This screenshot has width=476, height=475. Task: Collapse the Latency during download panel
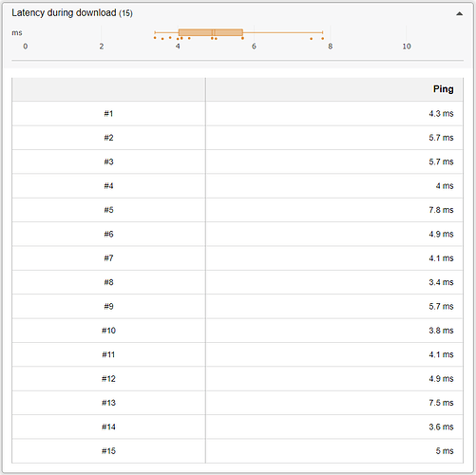click(459, 13)
